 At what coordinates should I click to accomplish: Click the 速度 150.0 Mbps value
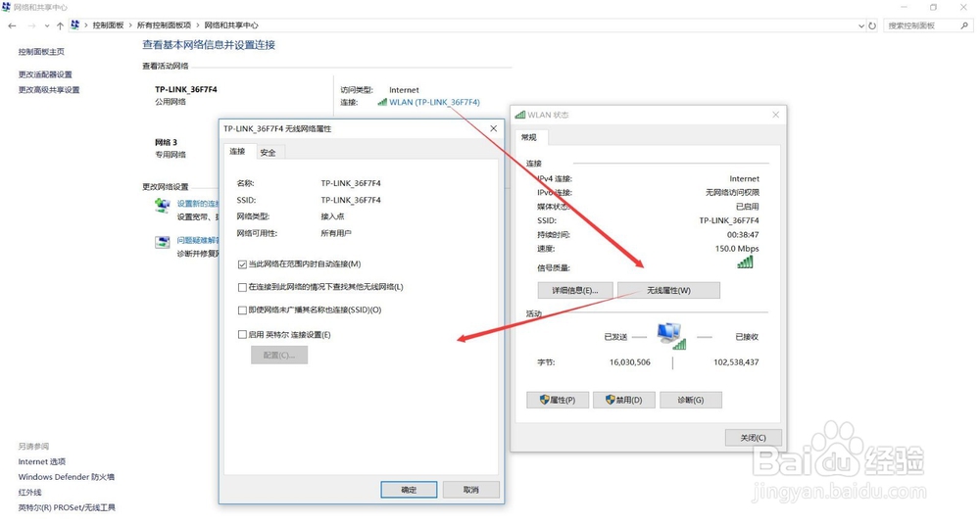click(737, 249)
